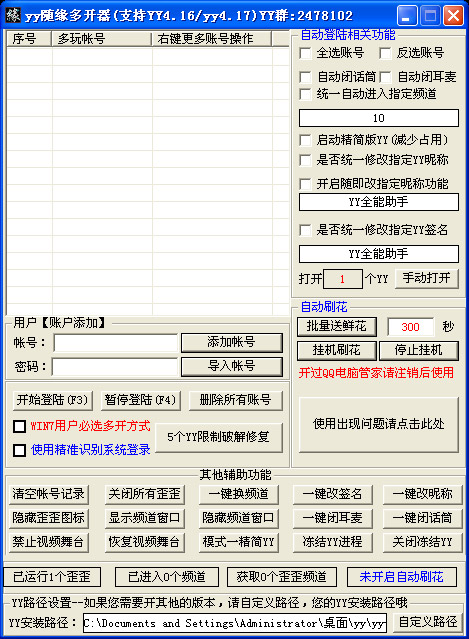Click 自定义路径 button
The image size is (469, 639).
click(x=428, y=622)
